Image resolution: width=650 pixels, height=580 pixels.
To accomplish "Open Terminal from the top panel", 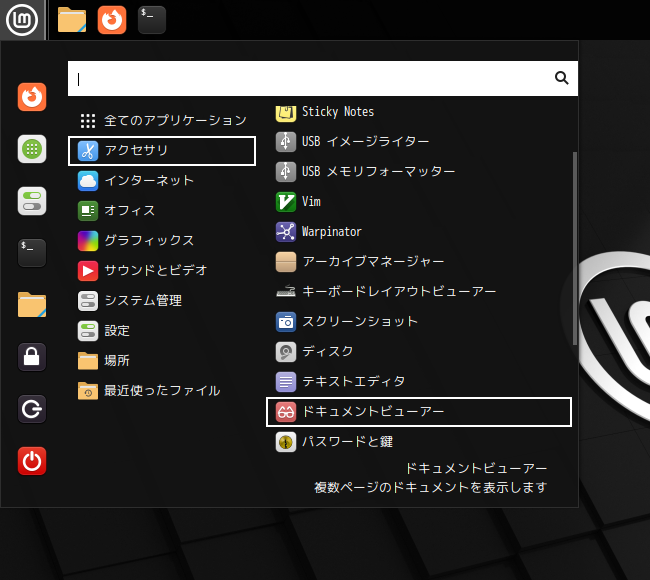I will pyautogui.click(x=152, y=20).
